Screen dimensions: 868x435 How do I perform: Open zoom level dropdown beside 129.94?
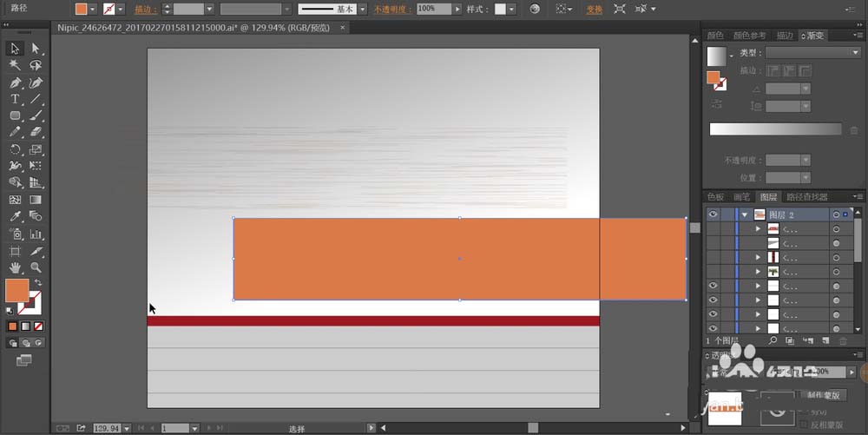(128, 428)
